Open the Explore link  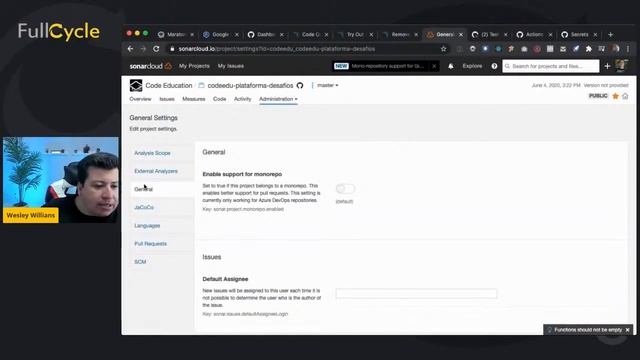click(x=472, y=66)
